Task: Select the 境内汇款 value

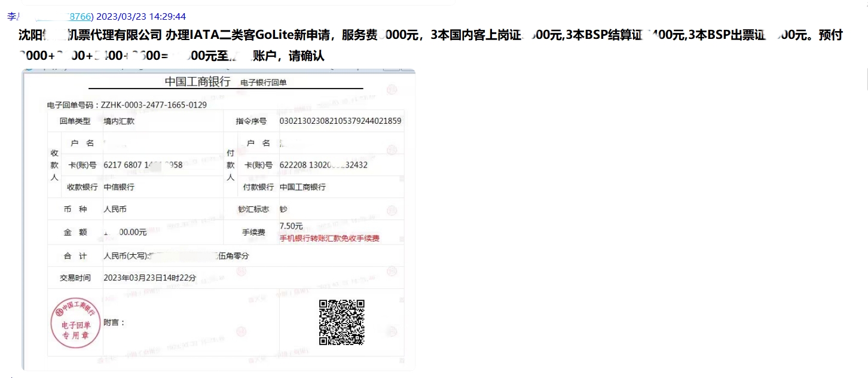Action: click(x=119, y=121)
